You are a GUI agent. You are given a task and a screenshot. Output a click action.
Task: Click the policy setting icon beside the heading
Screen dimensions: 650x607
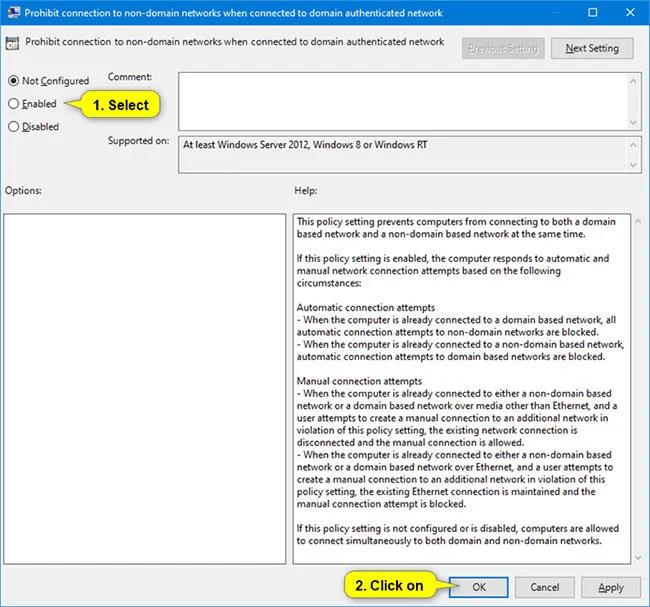pyautogui.click(x=12, y=43)
